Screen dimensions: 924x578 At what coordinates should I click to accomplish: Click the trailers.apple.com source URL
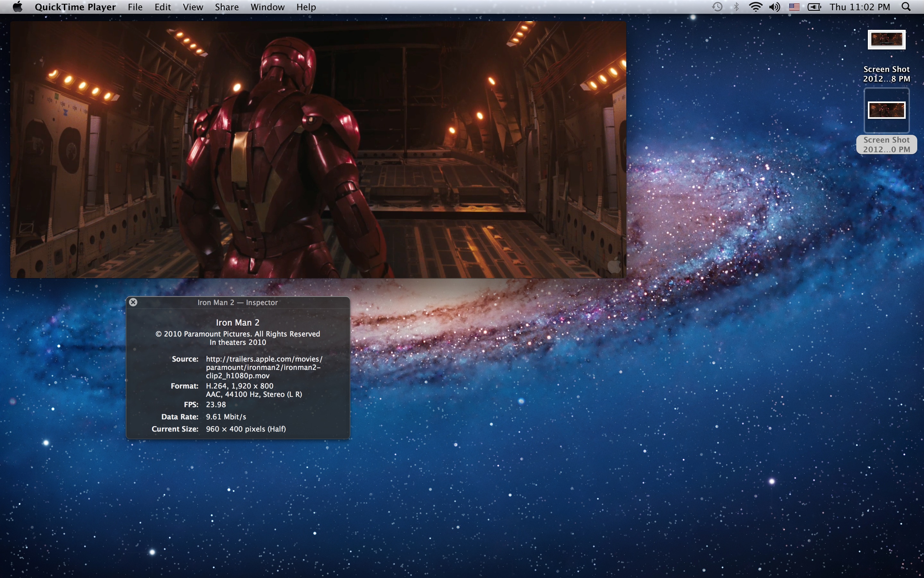coord(264,367)
